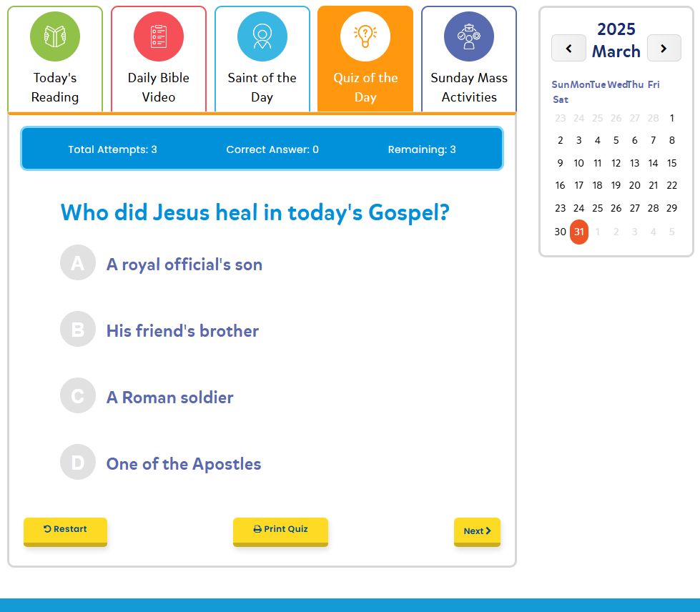
Task: Restart the quiz
Action: pyautogui.click(x=65, y=530)
